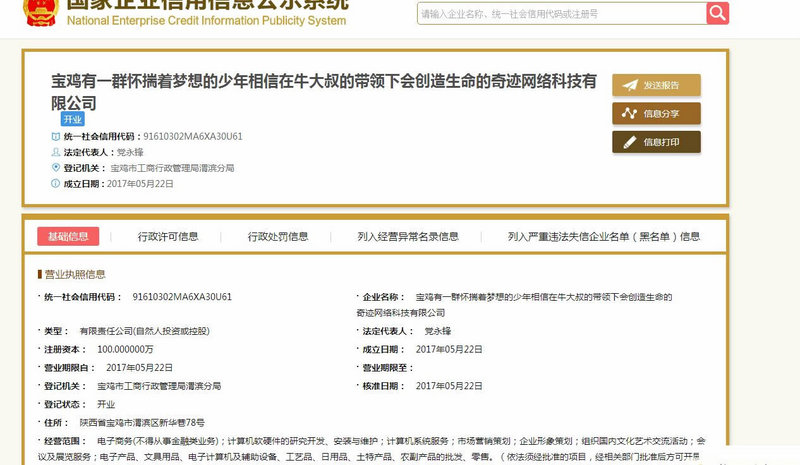This screenshot has width=800, height=465.
Task: Click the license section 成立日期 value
Action: click(x=449, y=349)
